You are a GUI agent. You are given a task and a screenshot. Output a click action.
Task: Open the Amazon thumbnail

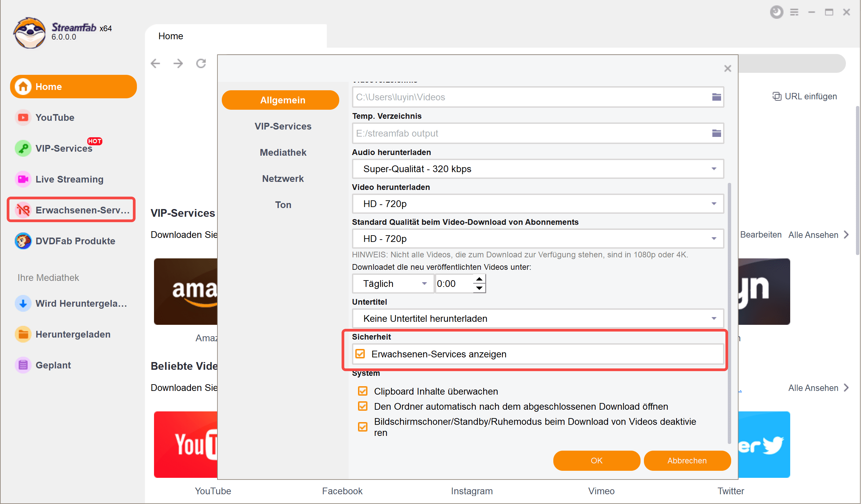point(186,292)
